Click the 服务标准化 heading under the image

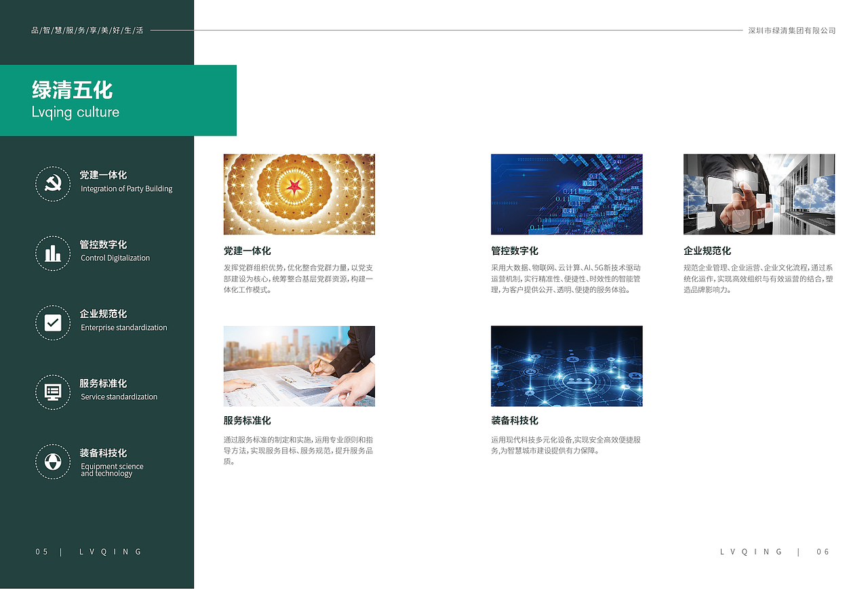click(x=248, y=421)
